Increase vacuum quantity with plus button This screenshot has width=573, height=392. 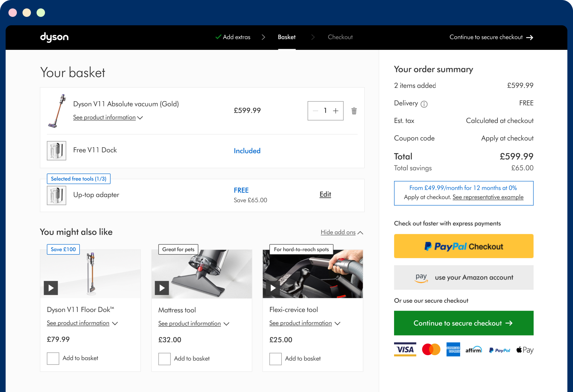tap(336, 111)
